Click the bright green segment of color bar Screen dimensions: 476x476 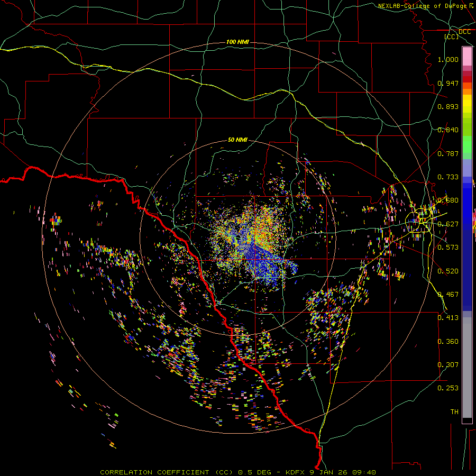[467, 144]
